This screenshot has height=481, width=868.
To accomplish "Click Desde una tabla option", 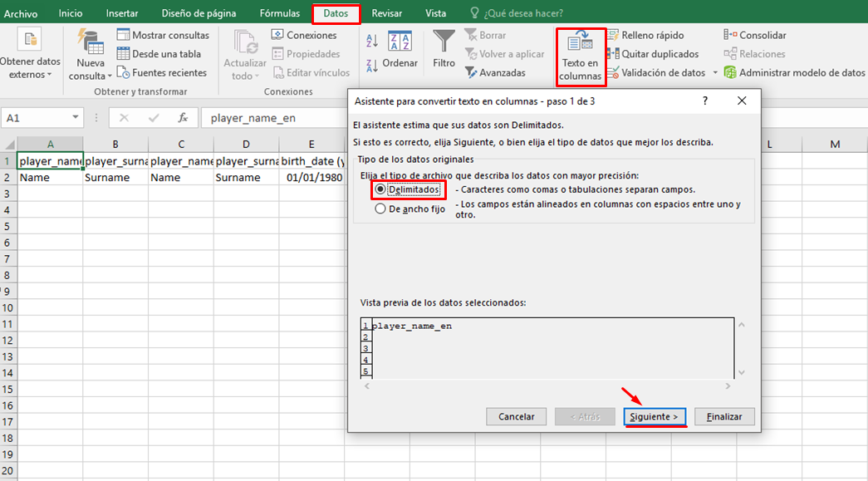I will [x=159, y=54].
